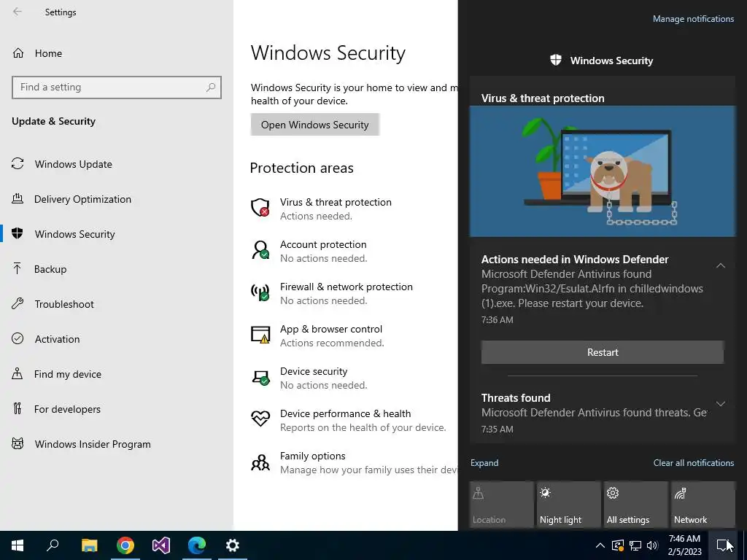
Task: Click Threats found notification title
Action: pyautogui.click(x=516, y=397)
